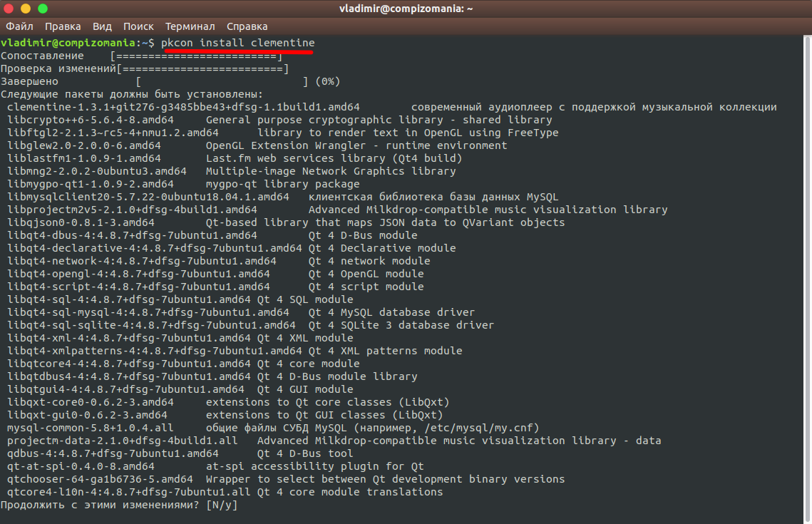Click the projectm-data-2.1.0 package row

(x=334, y=440)
